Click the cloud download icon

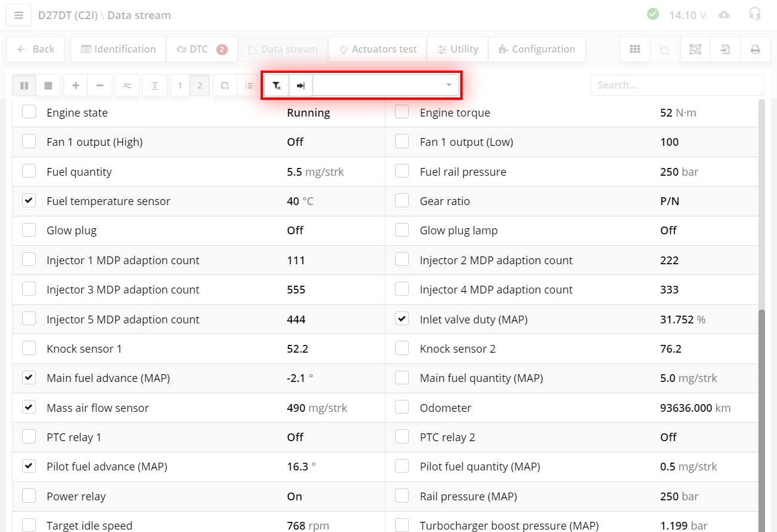(724, 14)
